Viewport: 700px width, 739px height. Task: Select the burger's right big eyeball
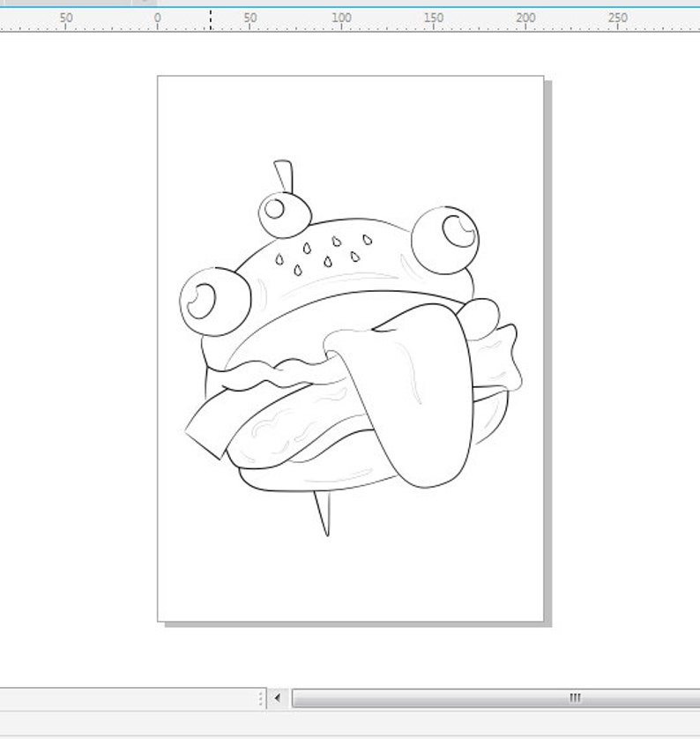(445, 240)
